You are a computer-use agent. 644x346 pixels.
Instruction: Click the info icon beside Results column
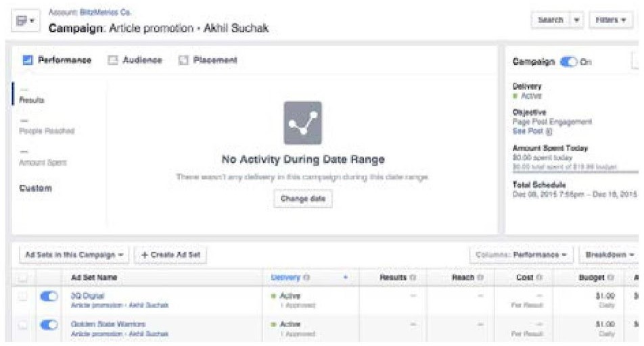413,278
